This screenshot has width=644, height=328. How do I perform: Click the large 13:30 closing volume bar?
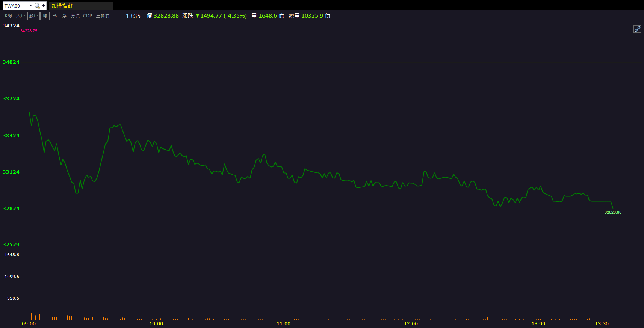click(x=613, y=287)
